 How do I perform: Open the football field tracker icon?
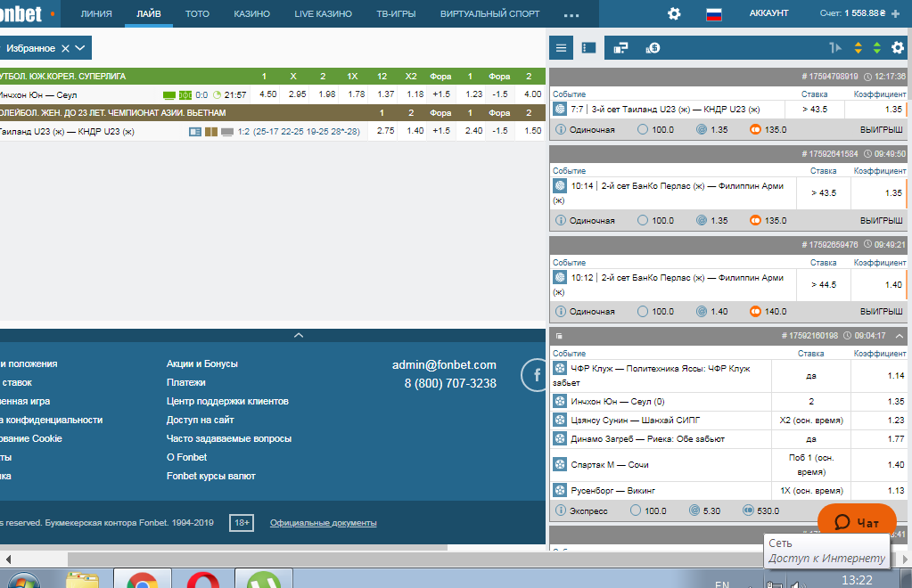(x=185, y=94)
